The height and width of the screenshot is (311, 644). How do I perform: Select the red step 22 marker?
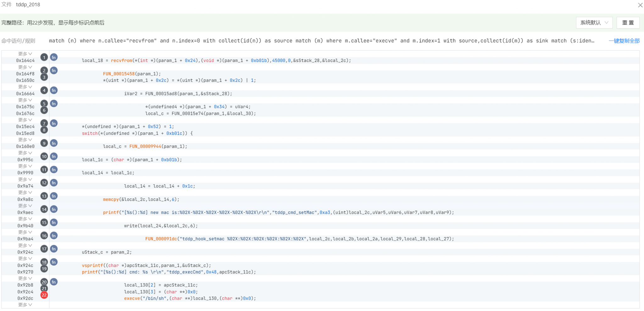point(44,295)
